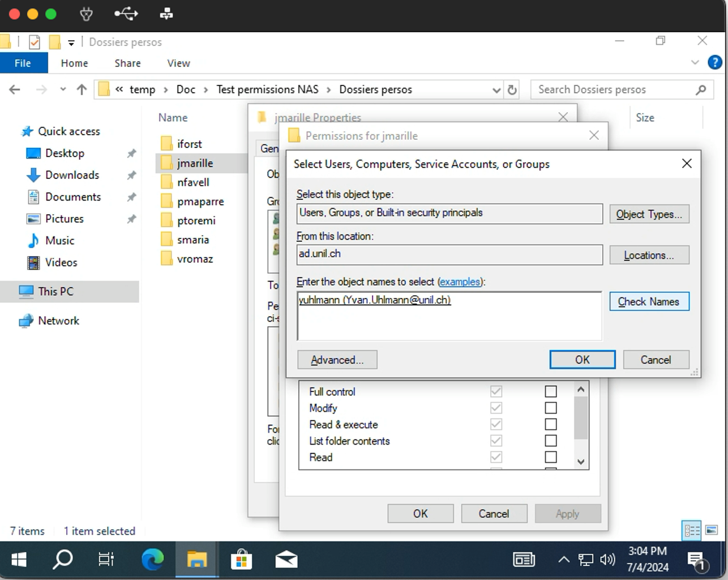
Task: Open the Locations browser
Action: click(649, 255)
